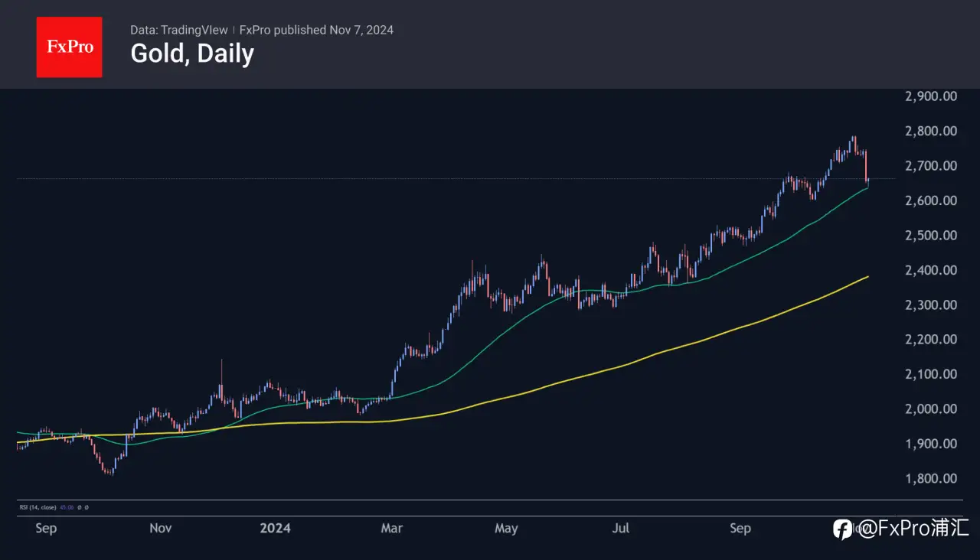This screenshot has height=560, width=980.
Task: Click the Data: TradingView attribution text
Action: [179, 30]
